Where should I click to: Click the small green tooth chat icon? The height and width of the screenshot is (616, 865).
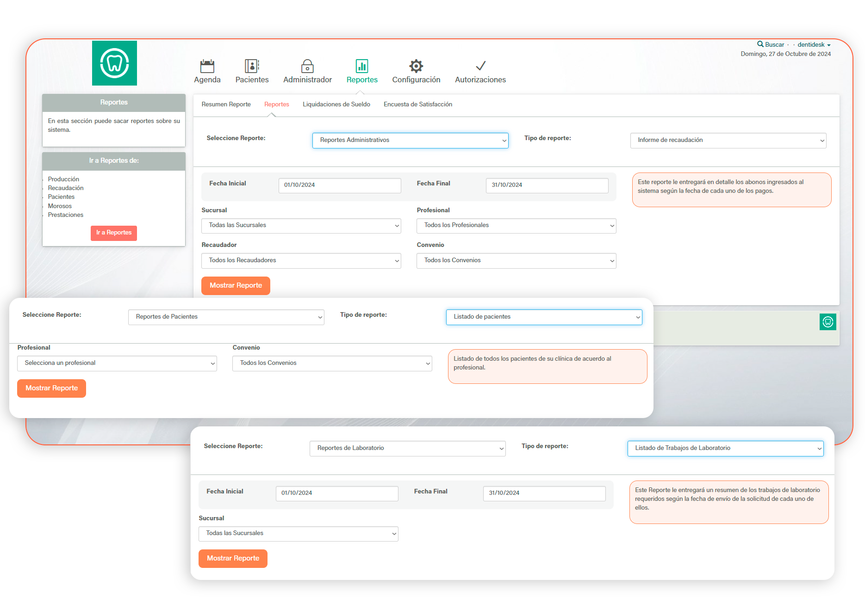click(x=828, y=322)
